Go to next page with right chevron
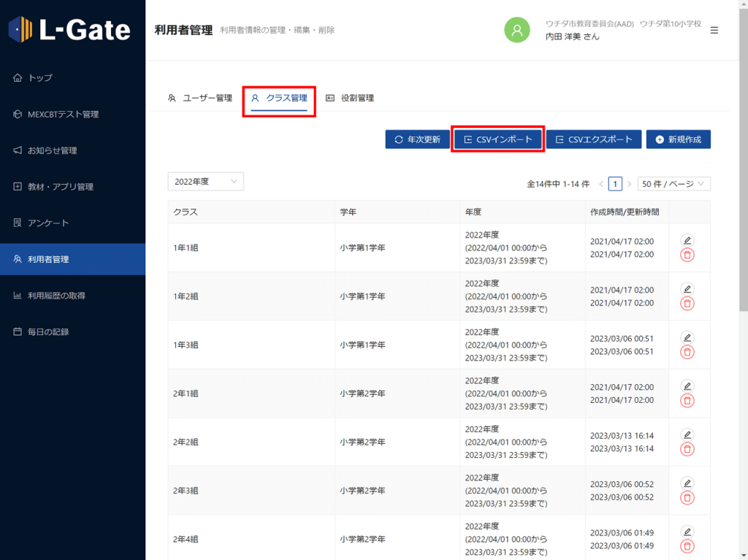 tap(630, 184)
